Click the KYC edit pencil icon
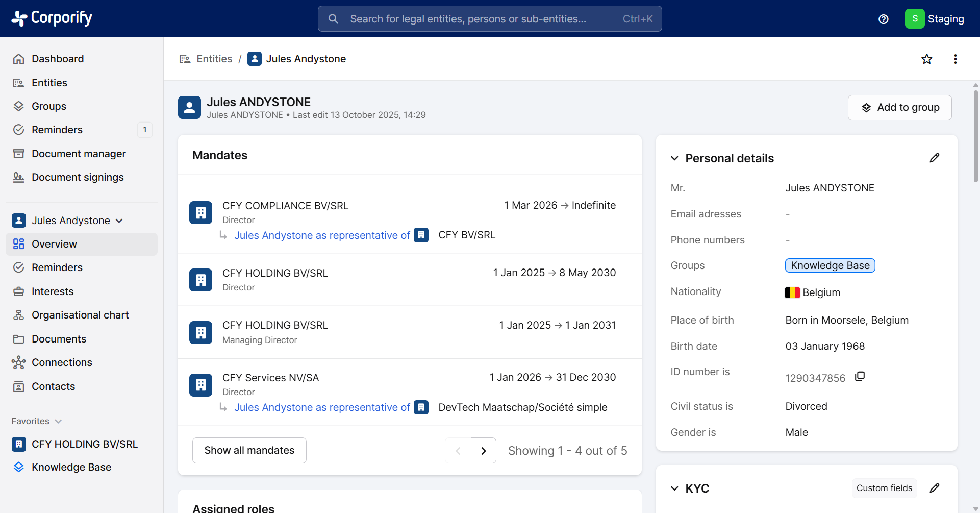This screenshot has width=980, height=513. [x=934, y=488]
